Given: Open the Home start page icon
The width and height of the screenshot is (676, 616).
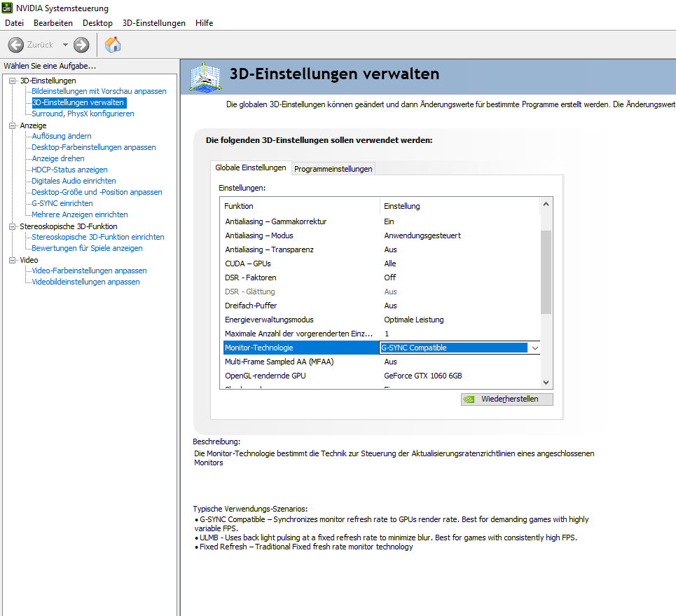Looking at the screenshot, I should (x=113, y=45).
